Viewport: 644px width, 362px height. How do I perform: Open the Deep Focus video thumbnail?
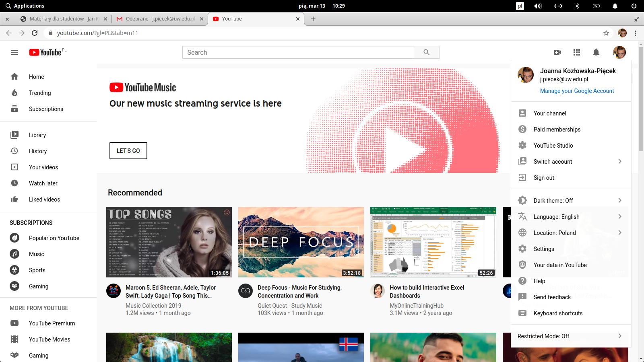[301, 242]
